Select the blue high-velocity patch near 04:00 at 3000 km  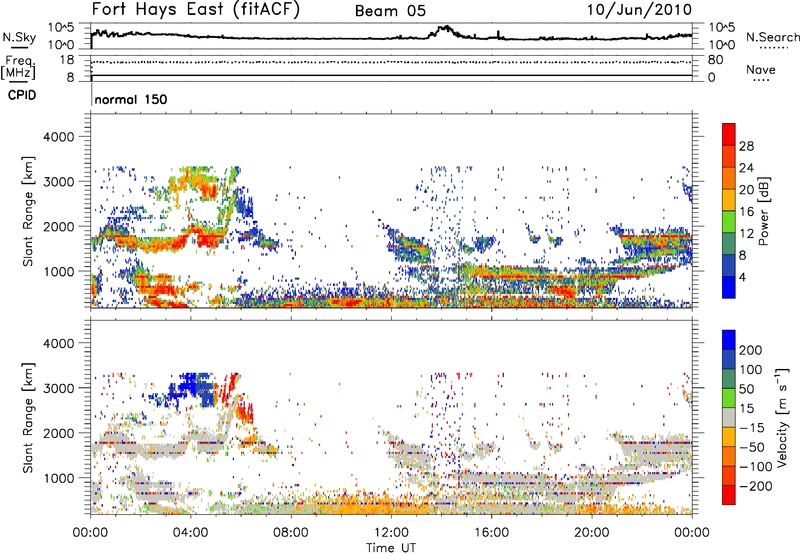click(x=191, y=389)
